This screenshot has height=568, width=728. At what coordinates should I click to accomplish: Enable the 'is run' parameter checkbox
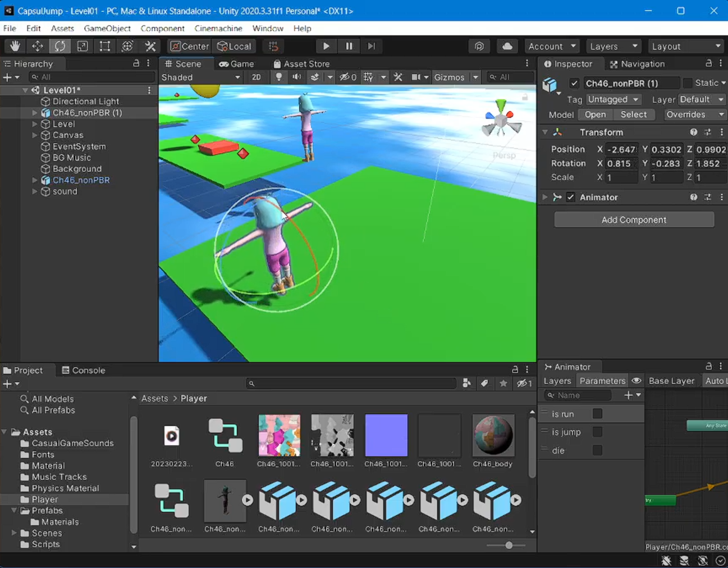click(597, 414)
